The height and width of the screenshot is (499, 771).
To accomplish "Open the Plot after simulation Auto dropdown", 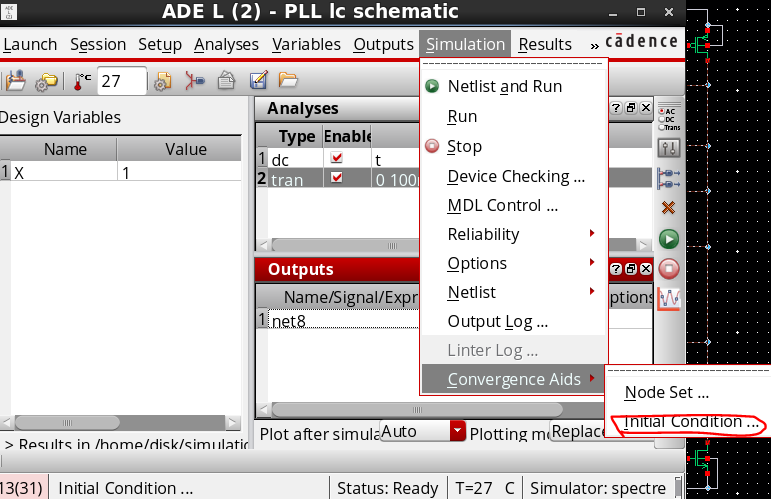I will point(422,431).
